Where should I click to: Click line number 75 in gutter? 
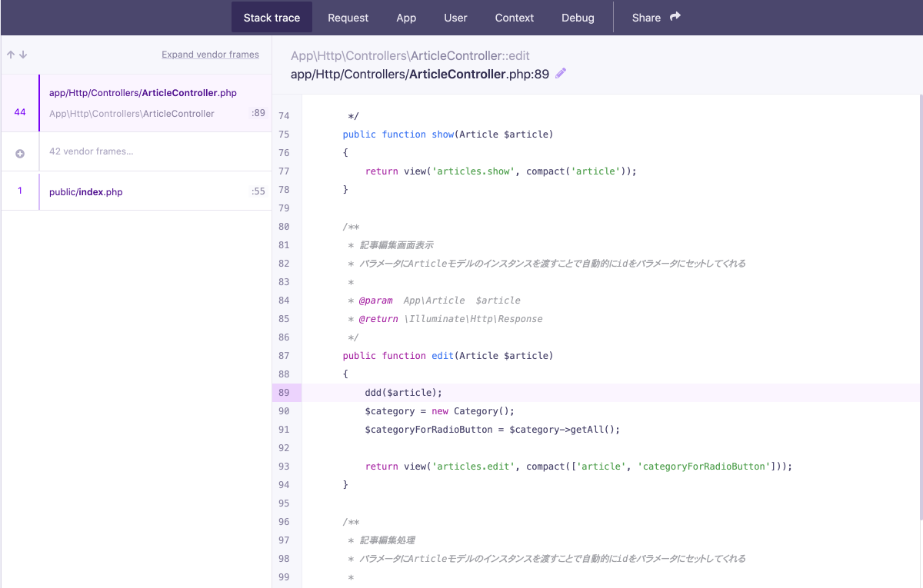point(285,135)
